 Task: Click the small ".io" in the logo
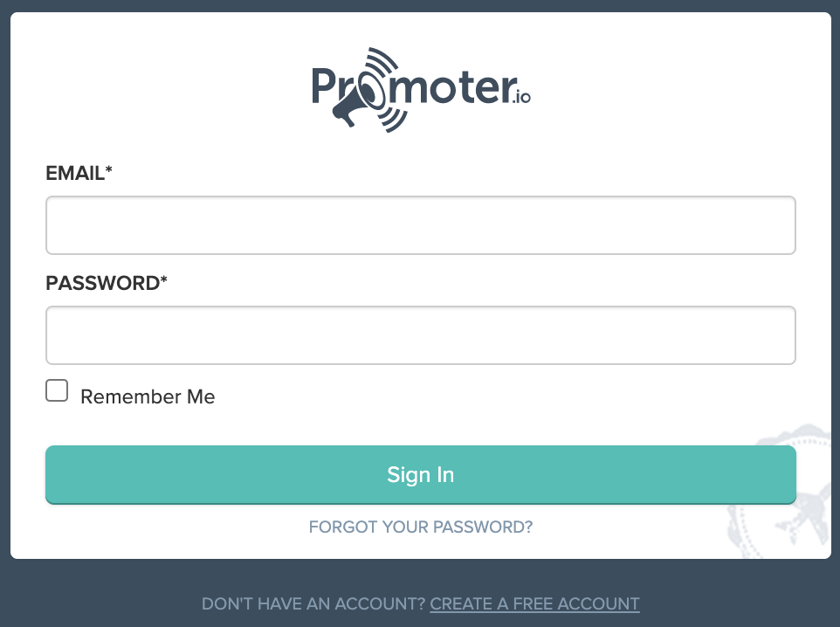click(x=520, y=98)
